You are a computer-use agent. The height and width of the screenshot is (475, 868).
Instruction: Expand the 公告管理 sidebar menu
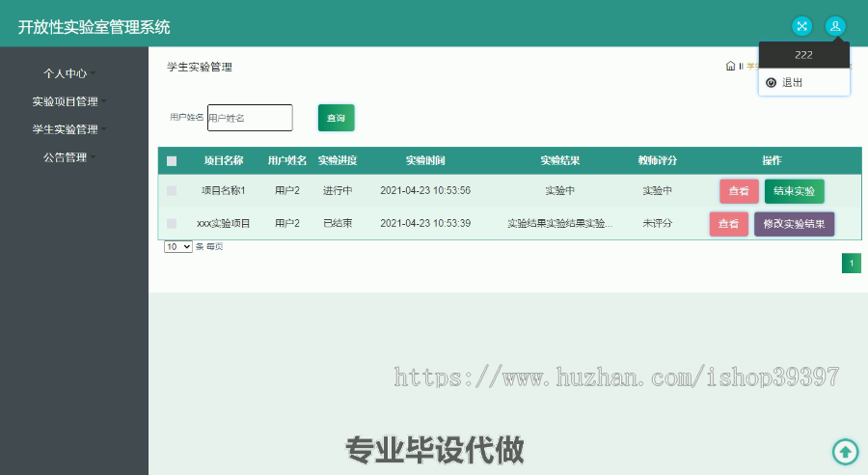point(69,157)
